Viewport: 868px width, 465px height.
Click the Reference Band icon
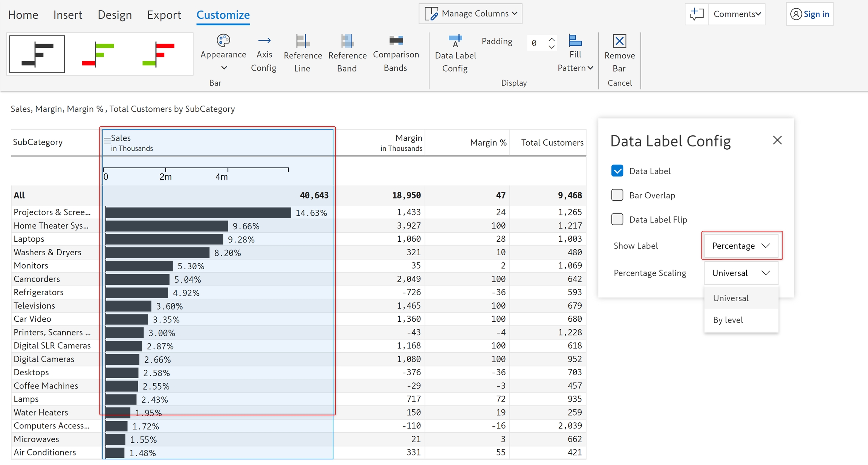[x=347, y=41]
